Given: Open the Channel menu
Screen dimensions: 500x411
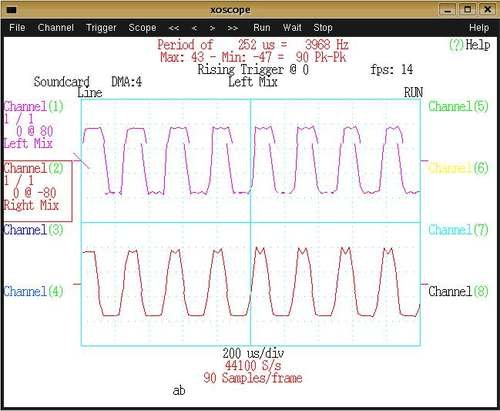Looking at the screenshot, I should click(56, 27).
